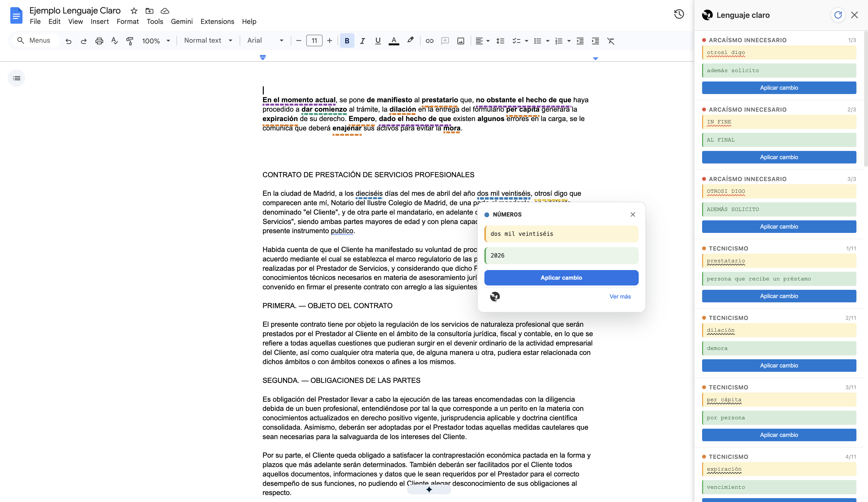Toggle bold formatting
Screen dimensions: 868x502
[x=347, y=41]
